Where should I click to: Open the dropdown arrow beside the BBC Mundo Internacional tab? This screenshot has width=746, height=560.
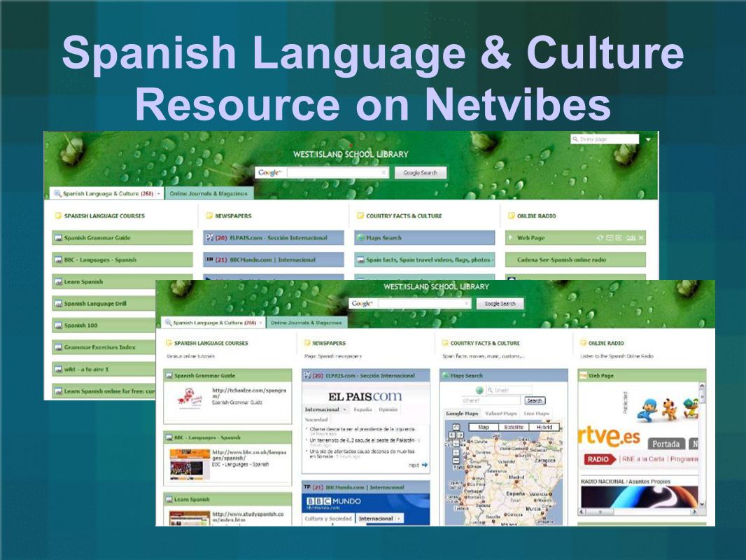398,519
